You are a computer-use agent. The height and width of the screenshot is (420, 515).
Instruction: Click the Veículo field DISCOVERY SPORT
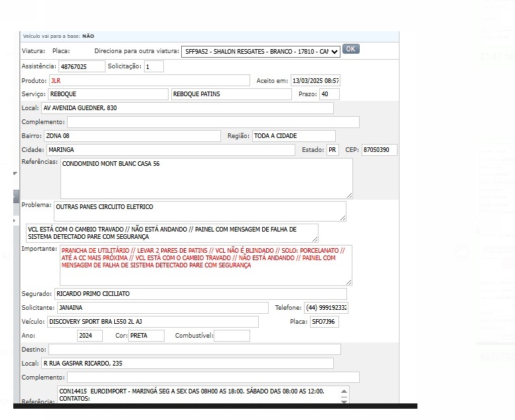tap(152, 322)
